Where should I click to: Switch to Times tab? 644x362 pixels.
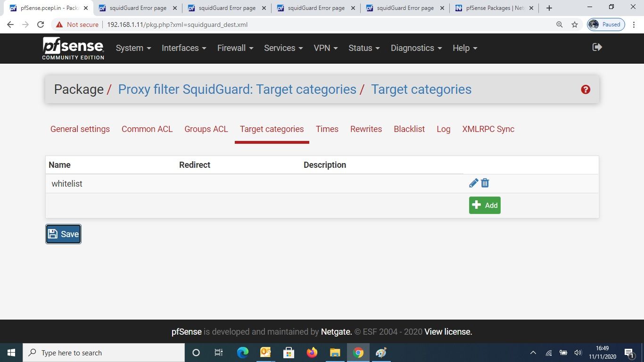pyautogui.click(x=327, y=129)
